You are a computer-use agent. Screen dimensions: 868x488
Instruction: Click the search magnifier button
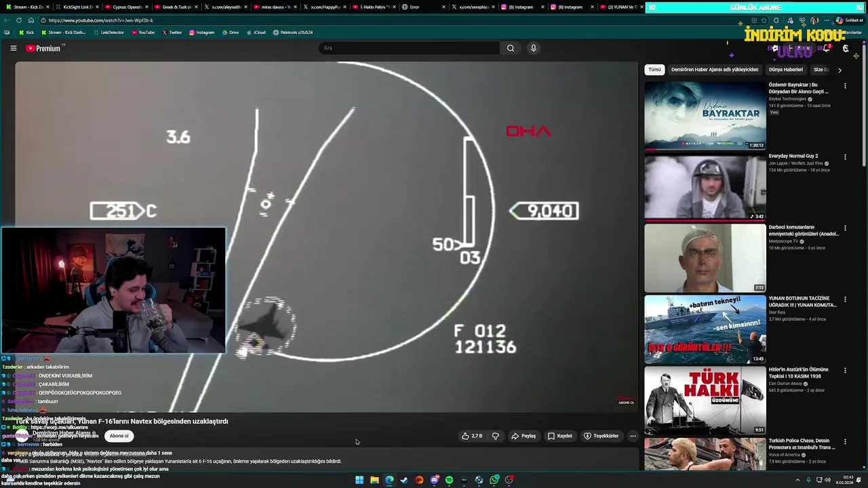click(x=511, y=48)
